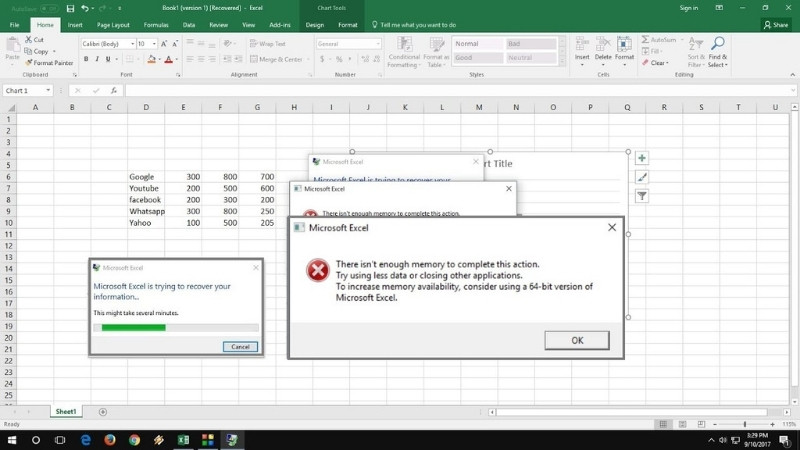Open the Name Box dropdown showing Chart 1
The height and width of the screenshot is (450, 800).
click(x=48, y=90)
